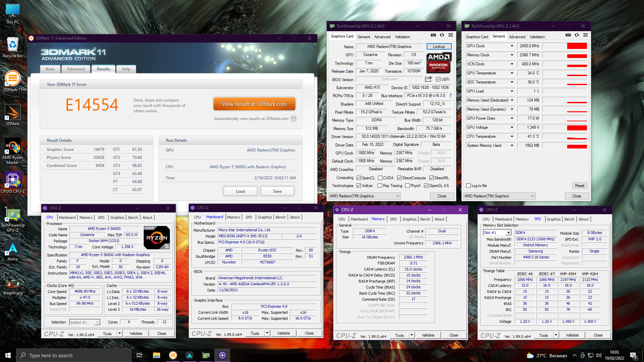The width and height of the screenshot is (644, 362).
Task: Switch to Aloha taskbar icon
Action: tap(190, 355)
